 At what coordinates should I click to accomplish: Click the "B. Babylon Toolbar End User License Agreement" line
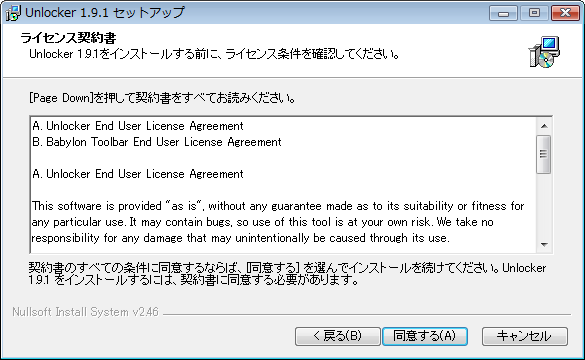(x=157, y=142)
